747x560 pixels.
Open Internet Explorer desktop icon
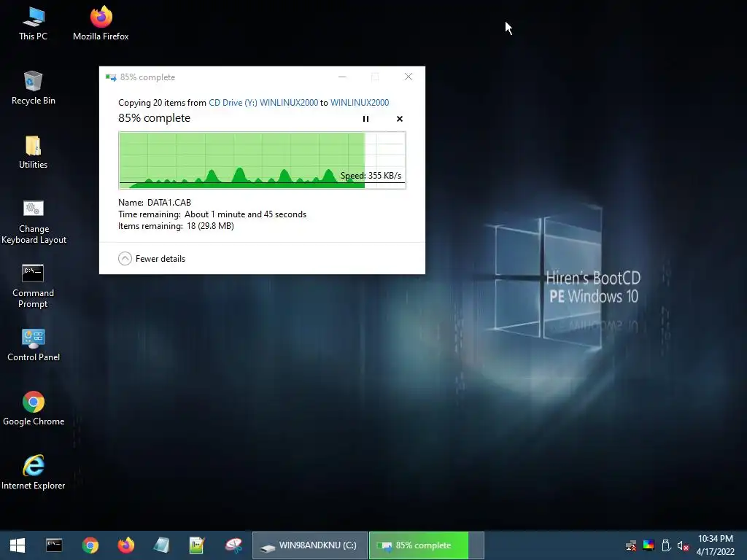pos(34,472)
